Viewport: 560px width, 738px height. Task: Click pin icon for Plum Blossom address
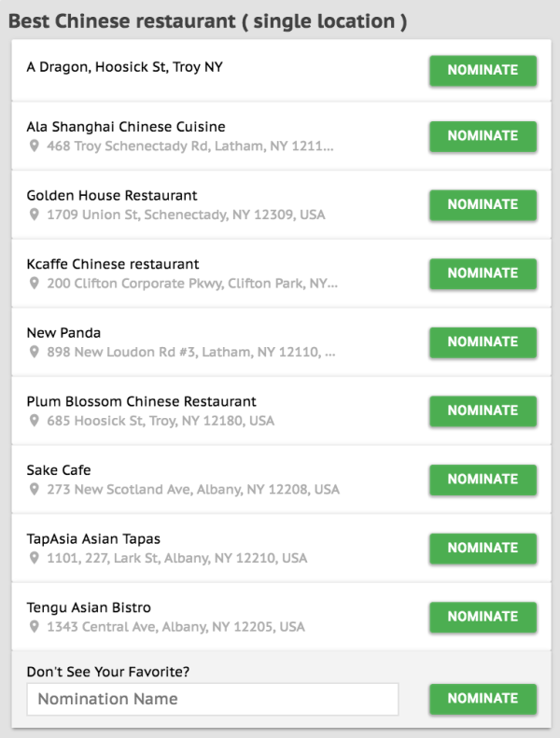pos(35,421)
